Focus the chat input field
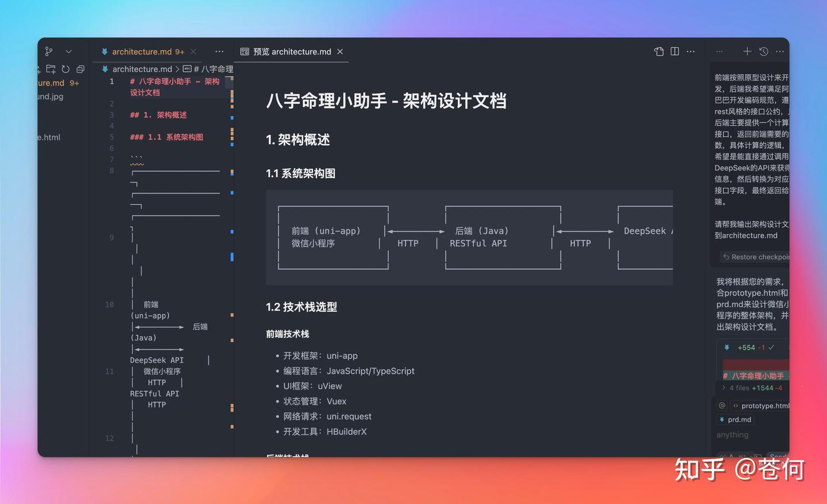Screen dimensions: 827x504 (747, 435)
